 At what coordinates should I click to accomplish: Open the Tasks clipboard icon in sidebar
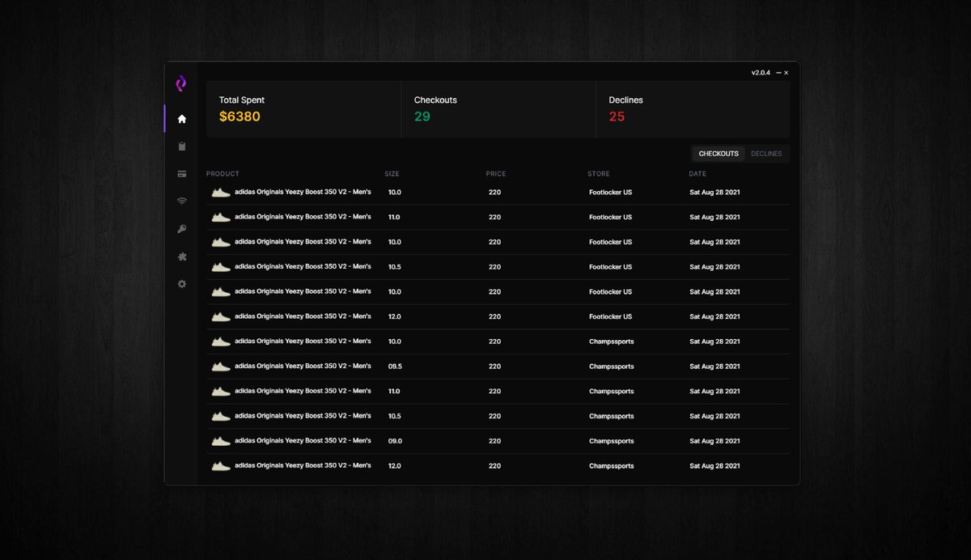coord(181,146)
